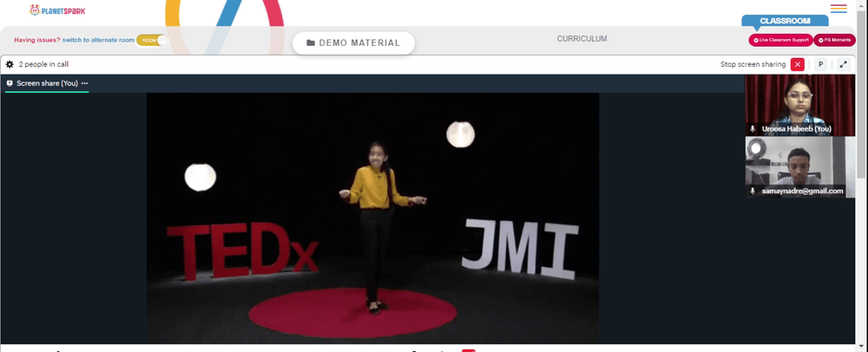
Task: Click the P button in call bar
Action: point(821,64)
